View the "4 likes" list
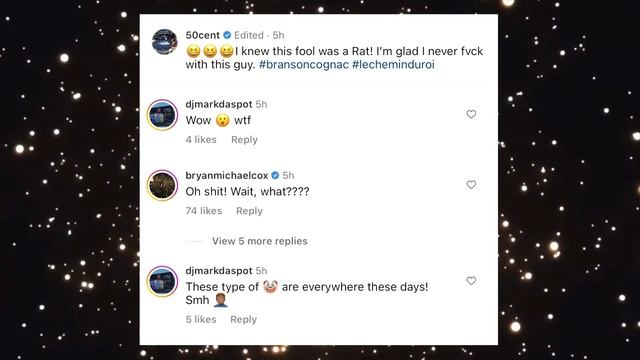The height and width of the screenshot is (360, 640). (201, 140)
